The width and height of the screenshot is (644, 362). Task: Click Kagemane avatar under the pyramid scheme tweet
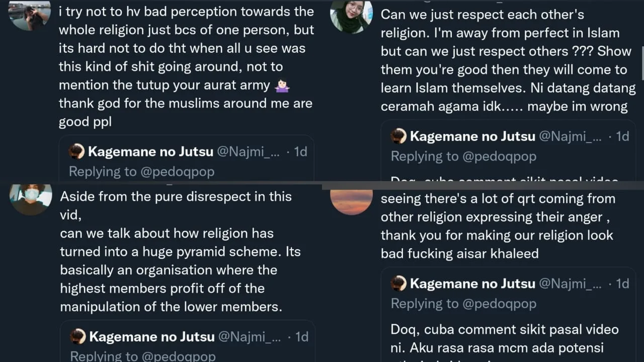(78, 336)
